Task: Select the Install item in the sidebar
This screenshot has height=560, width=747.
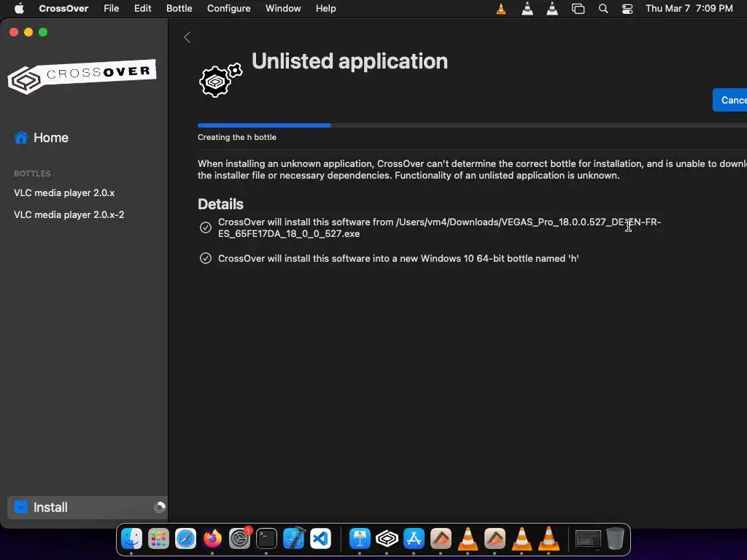Action: [88, 507]
